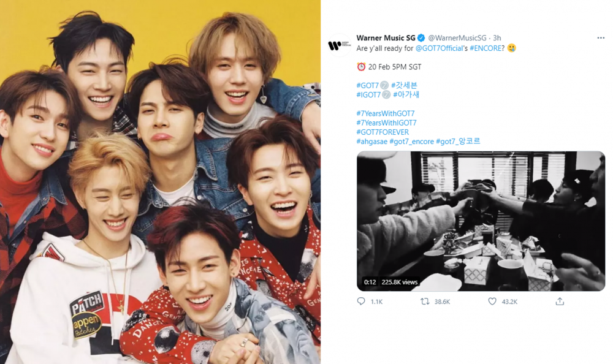
Task: Click the blue verified badge
Action: pyautogui.click(x=422, y=38)
